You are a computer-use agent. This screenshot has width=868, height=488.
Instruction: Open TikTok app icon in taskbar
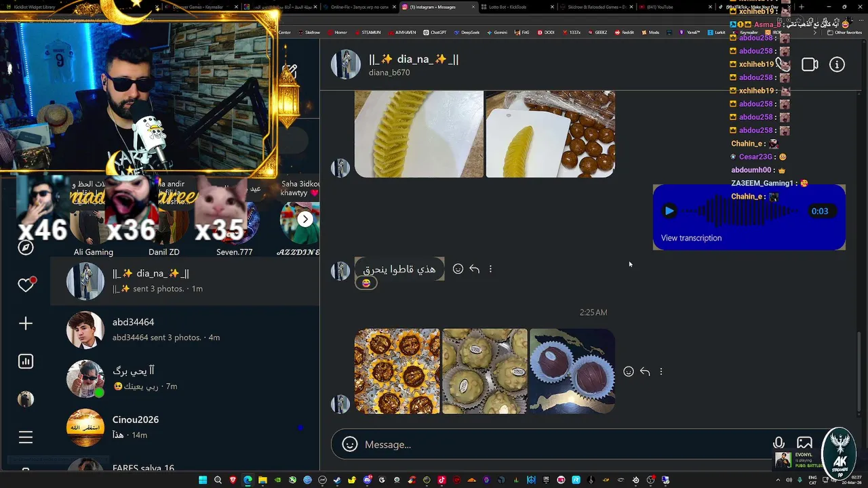(x=442, y=480)
